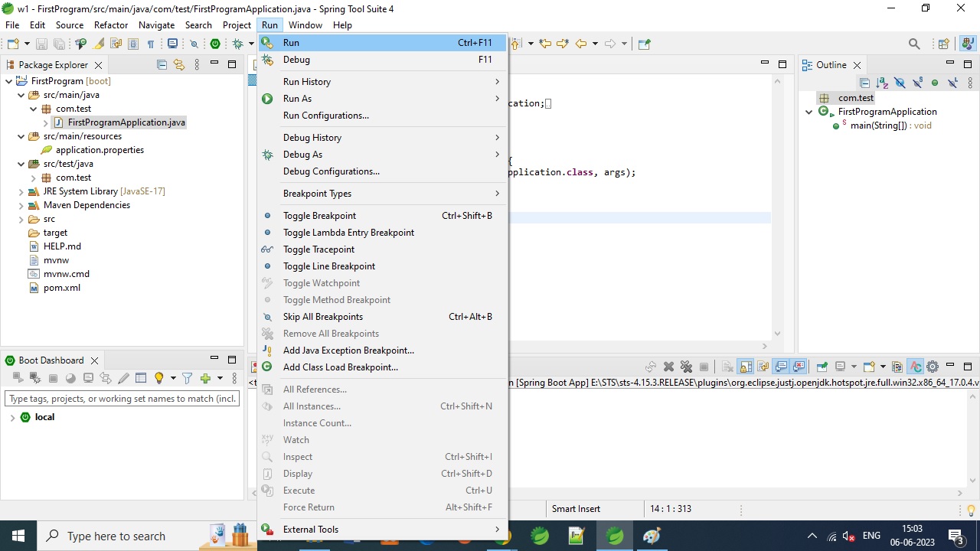Open the Navigate menu
This screenshot has width=980, height=551.
[x=156, y=25]
